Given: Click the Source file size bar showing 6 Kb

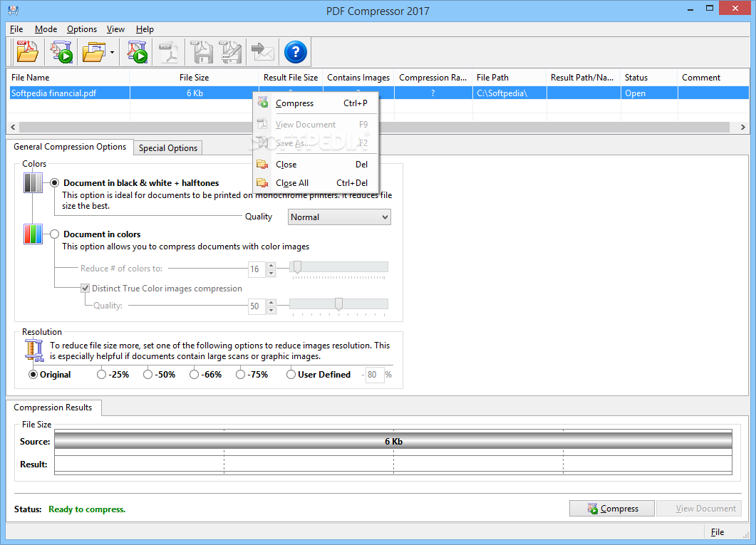Looking at the screenshot, I should (x=393, y=441).
